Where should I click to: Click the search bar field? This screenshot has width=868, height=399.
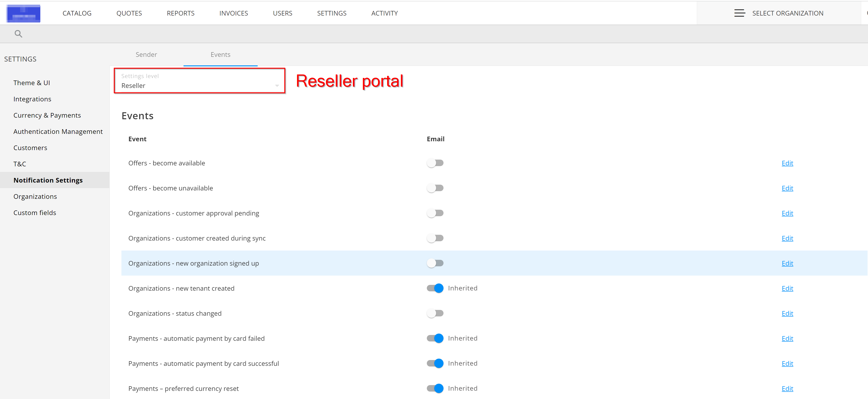pyautogui.click(x=434, y=34)
